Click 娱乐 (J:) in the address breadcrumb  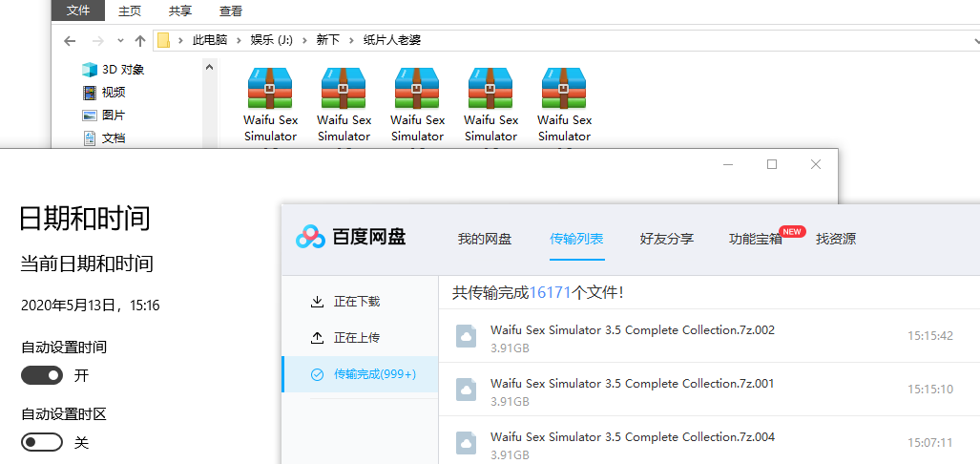coord(271,41)
